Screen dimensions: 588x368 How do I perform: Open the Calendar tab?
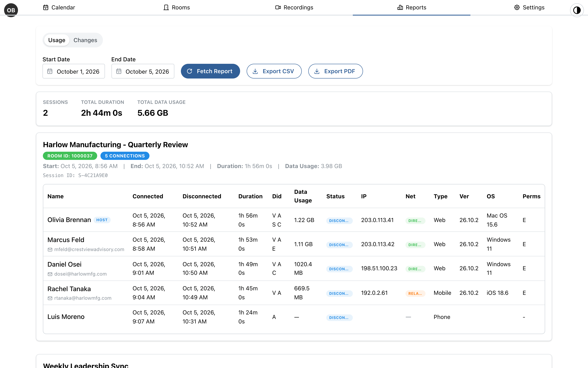click(59, 8)
